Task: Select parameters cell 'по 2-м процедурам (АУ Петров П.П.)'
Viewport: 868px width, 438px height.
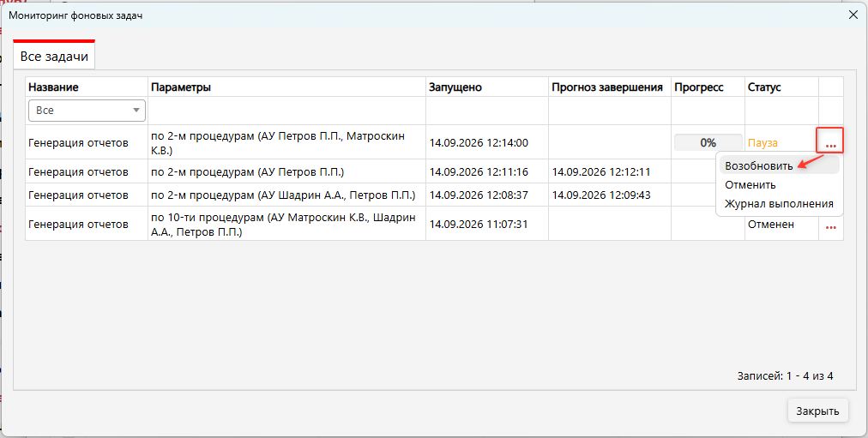Action: point(286,172)
